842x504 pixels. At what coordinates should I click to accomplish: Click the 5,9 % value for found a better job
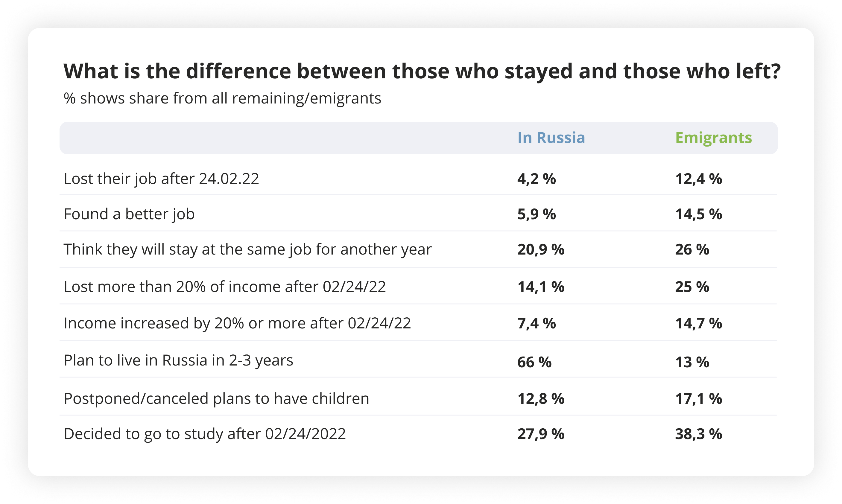(x=536, y=215)
